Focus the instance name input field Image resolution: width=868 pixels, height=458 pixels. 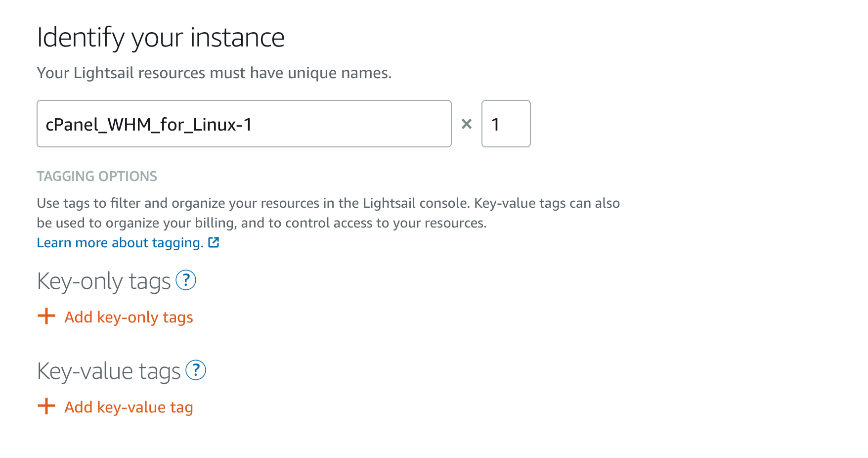244,124
